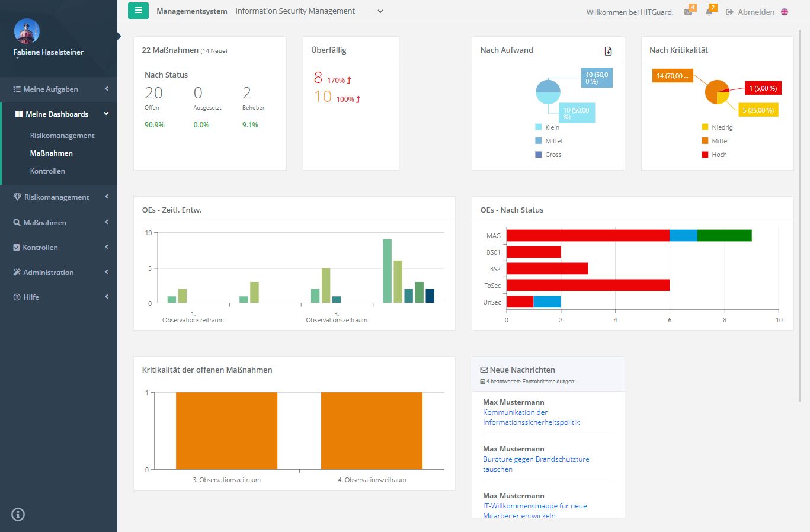Click the Abmelden logout icon
810x532 pixels.
[729, 12]
